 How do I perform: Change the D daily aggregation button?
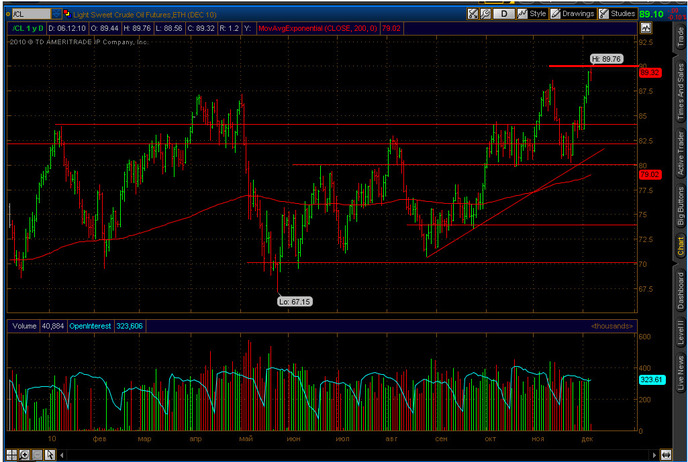[504, 14]
